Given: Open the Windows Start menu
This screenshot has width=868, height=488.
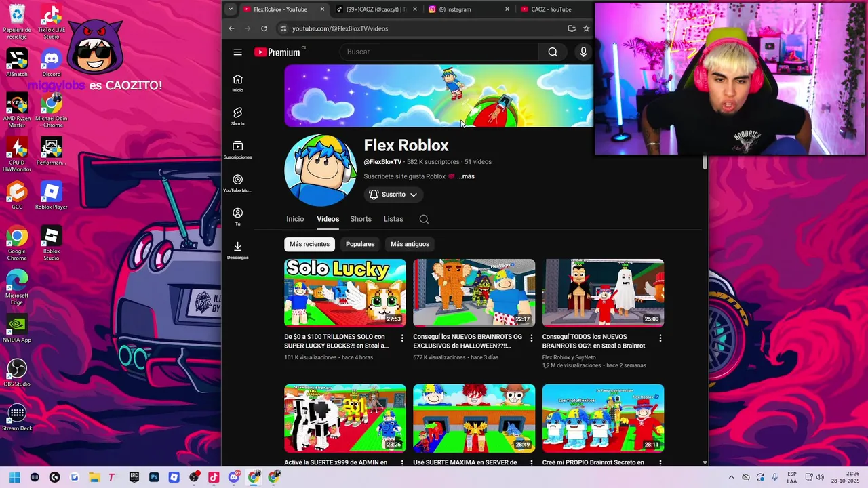Looking at the screenshot, I should pyautogui.click(x=15, y=477).
